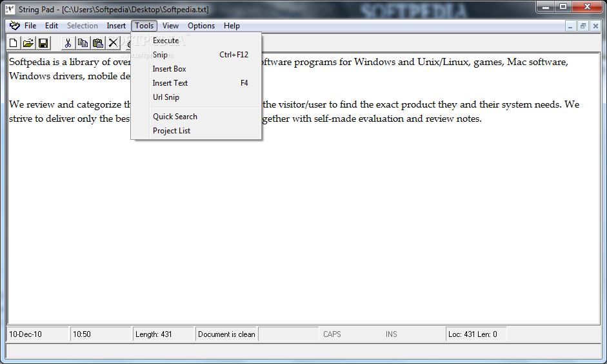Restore the inner document window

pos(582,26)
